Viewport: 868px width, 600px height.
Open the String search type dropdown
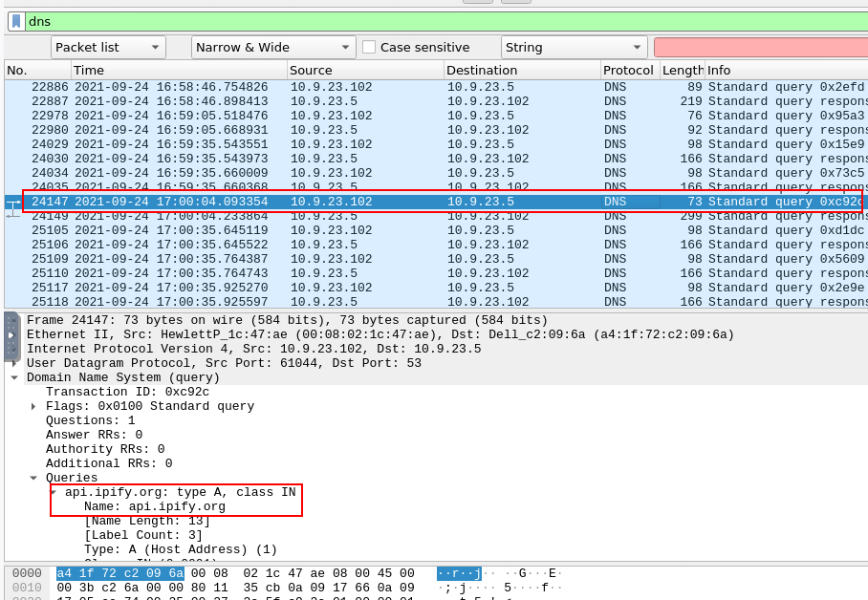(x=574, y=48)
